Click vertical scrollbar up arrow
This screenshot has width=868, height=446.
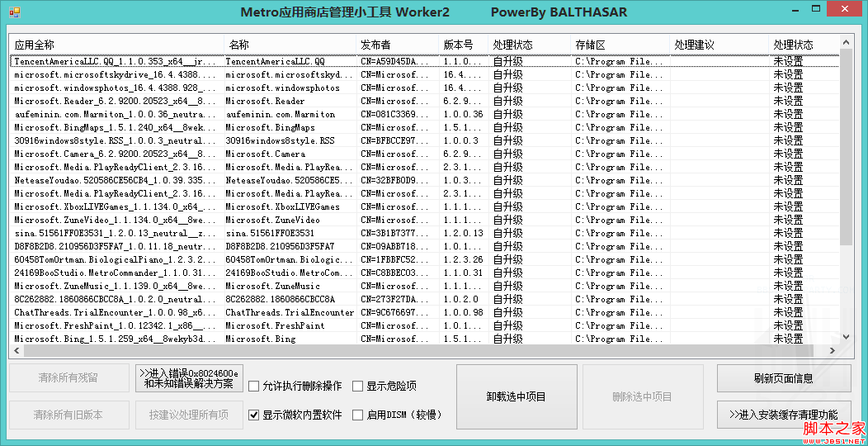(x=846, y=41)
